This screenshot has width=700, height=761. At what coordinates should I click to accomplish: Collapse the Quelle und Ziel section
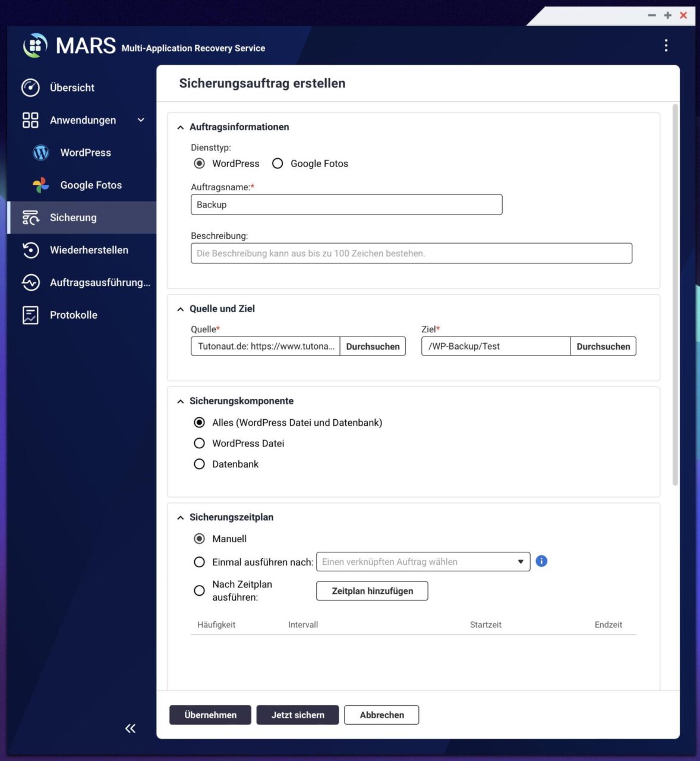(x=180, y=309)
